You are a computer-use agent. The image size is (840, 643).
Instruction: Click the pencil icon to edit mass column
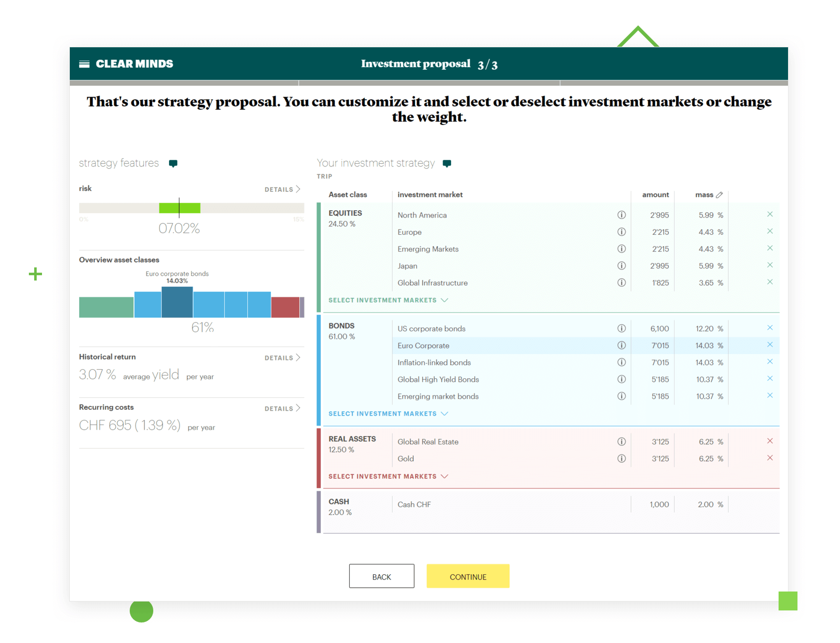(720, 194)
